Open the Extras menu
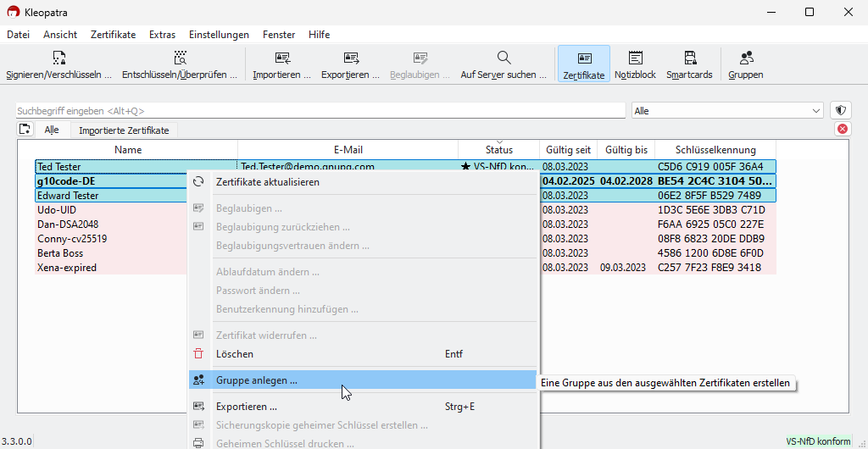 click(162, 34)
